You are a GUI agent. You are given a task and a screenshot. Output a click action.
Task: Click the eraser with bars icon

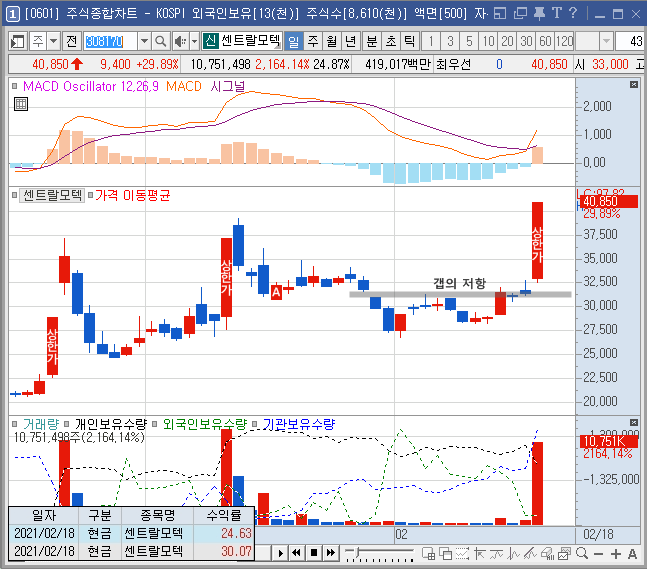548,554
